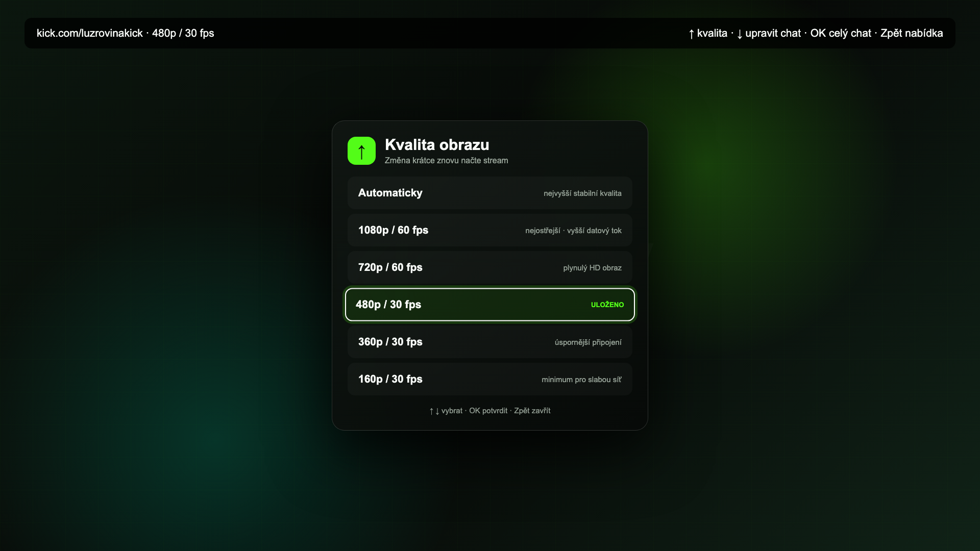Click the 'nejostřejší · vyšší datový tok' description
Image resolution: width=980 pixels, height=551 pixels.
tap(573, 231)
